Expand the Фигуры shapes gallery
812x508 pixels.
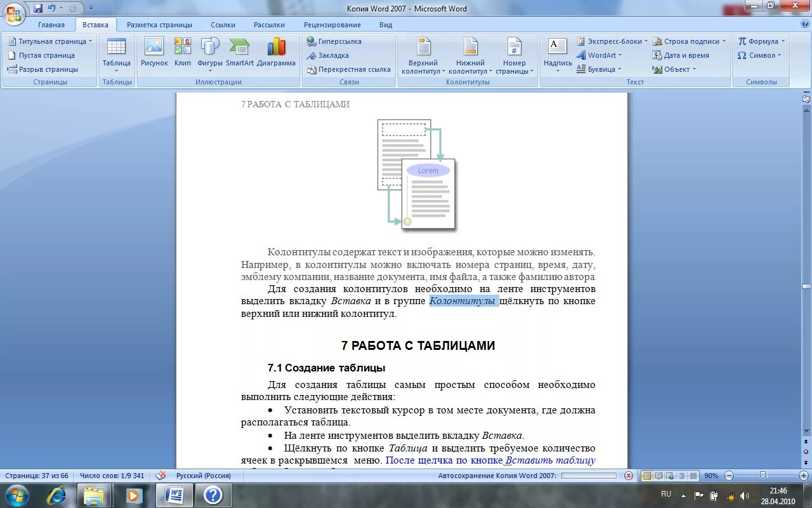(x=210, y=55)
